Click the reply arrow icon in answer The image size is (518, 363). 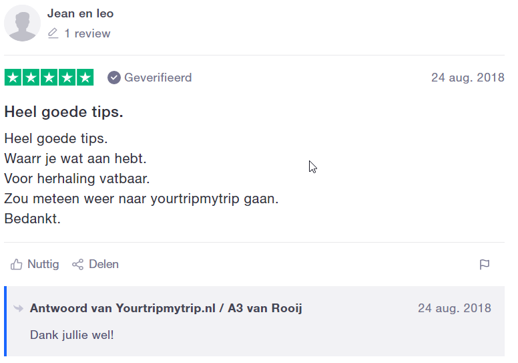click(x=18, y=308)
